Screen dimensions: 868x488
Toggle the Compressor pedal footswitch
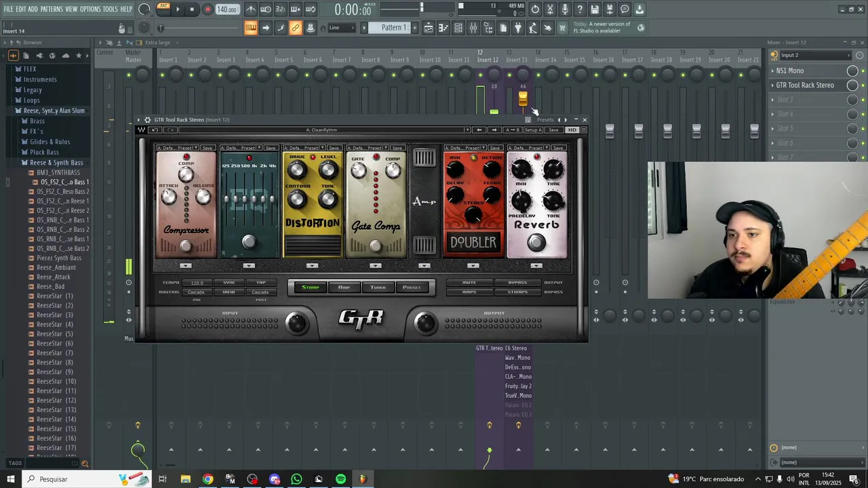[186, 247]
